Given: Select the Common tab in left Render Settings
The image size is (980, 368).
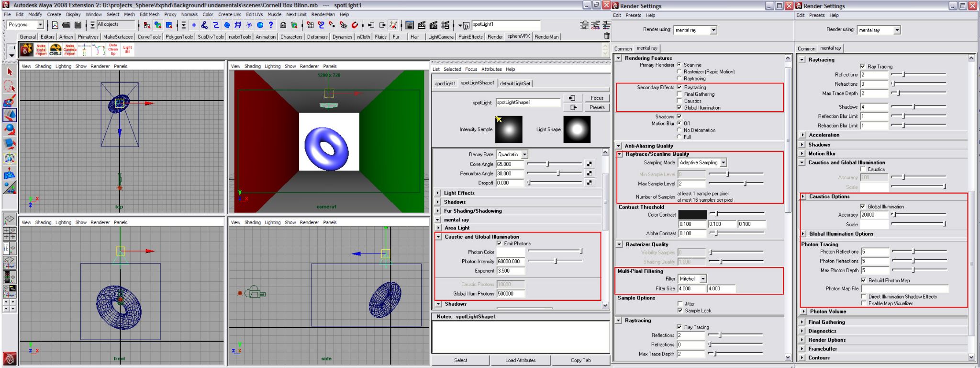Looking at the screenshot, I should 623,48.
